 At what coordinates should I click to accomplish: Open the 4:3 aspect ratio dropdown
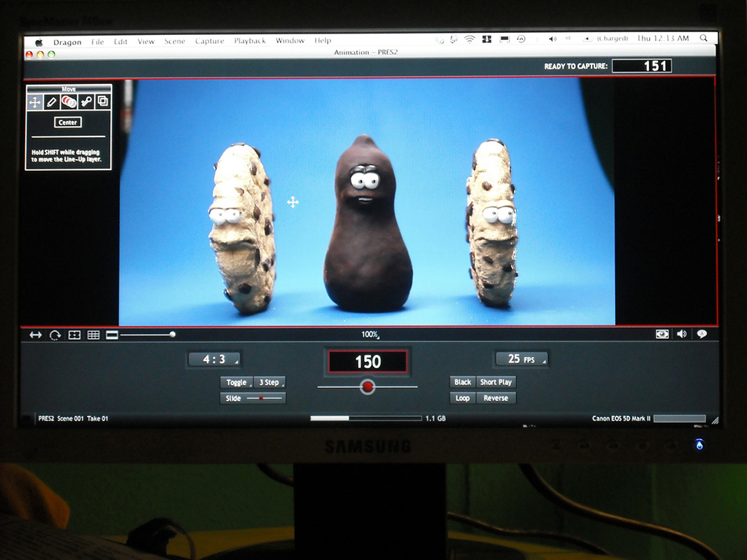click(215, 359)
